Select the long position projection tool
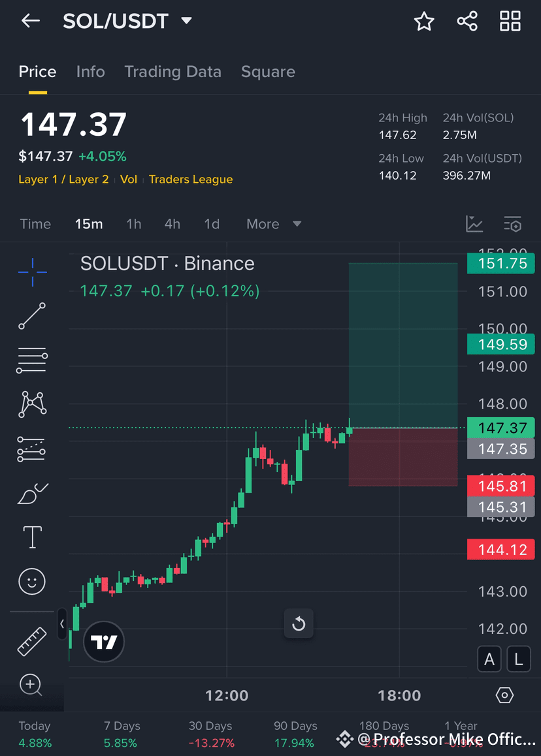 click(31, 449)
